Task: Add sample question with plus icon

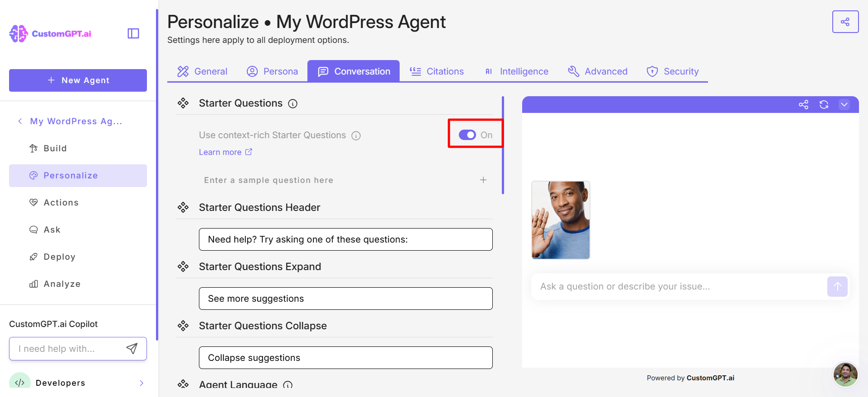Action: click(483, 180)
